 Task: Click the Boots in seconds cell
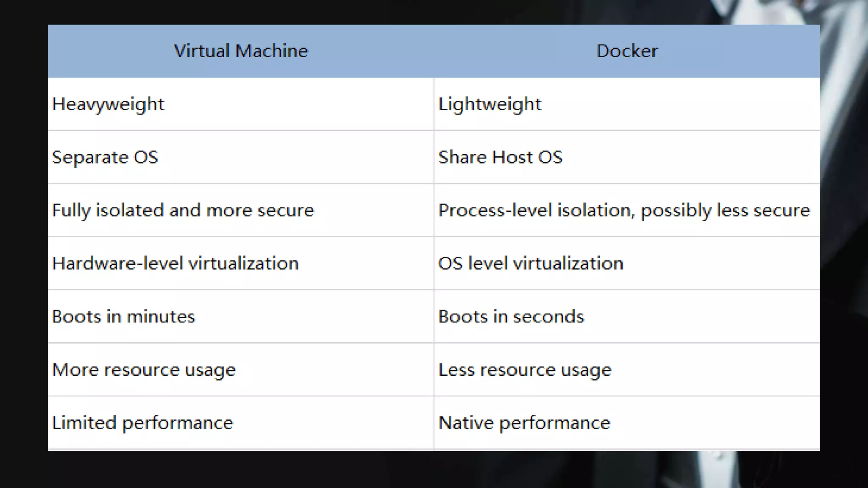[x=511, y=317]
